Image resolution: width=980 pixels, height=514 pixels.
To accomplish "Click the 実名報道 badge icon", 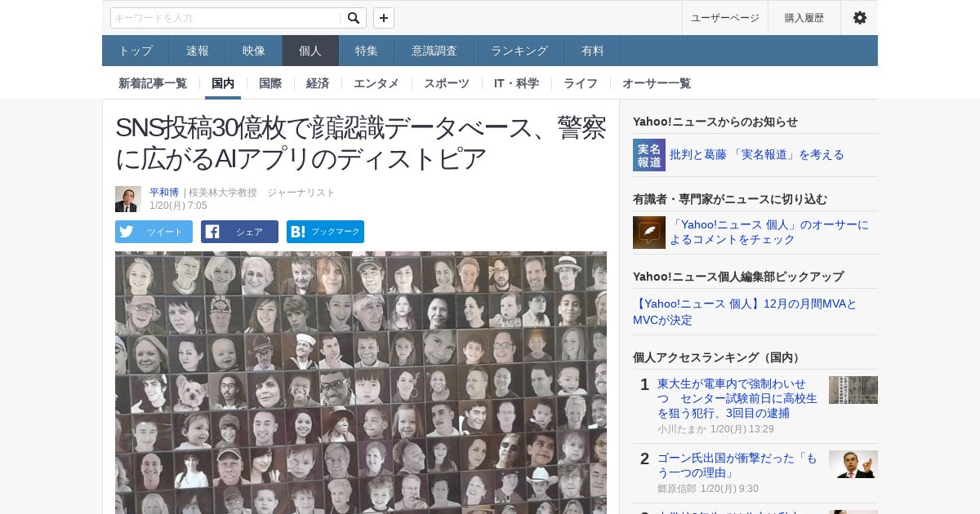I will point(649,155).
